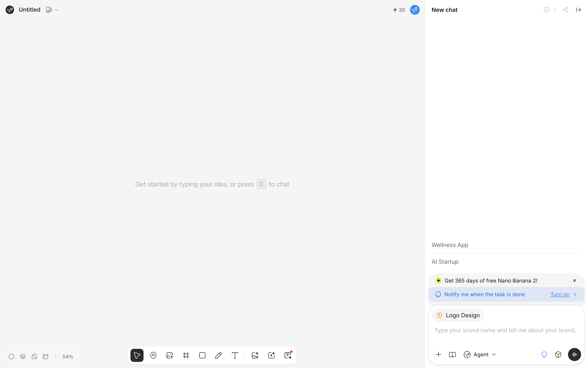Viewport: 588px width, 368px height.
Task: Select the rectangle shape tool
Action: [202, 355]
